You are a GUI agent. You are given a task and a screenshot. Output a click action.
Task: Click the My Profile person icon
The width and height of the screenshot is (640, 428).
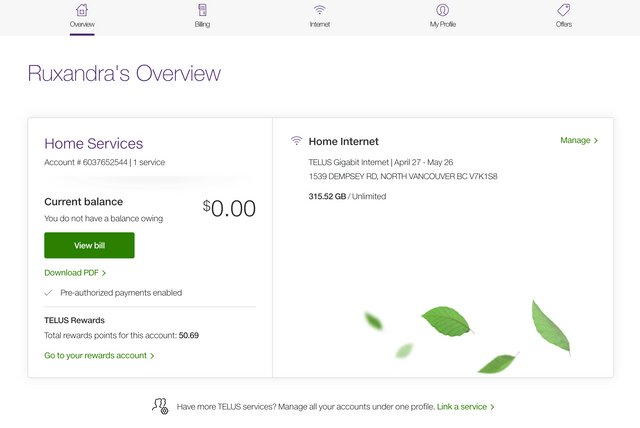(442, 9)
